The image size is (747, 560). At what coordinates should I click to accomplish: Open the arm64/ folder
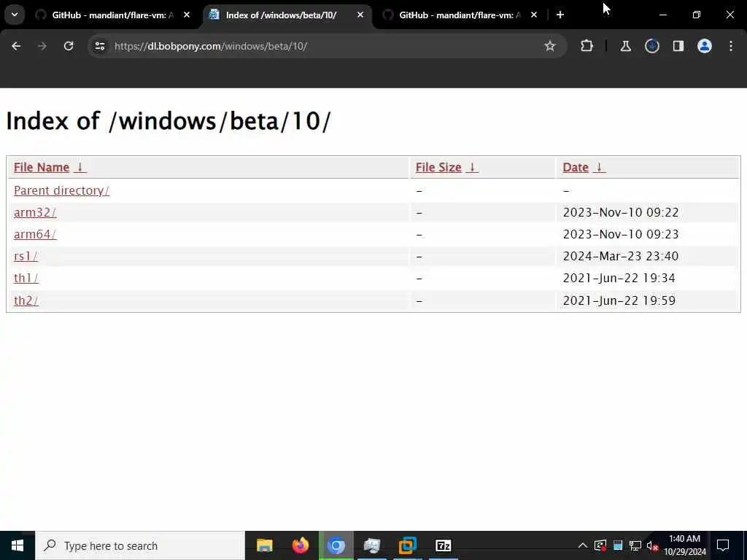pyautogui.click(x=35, y=234)
